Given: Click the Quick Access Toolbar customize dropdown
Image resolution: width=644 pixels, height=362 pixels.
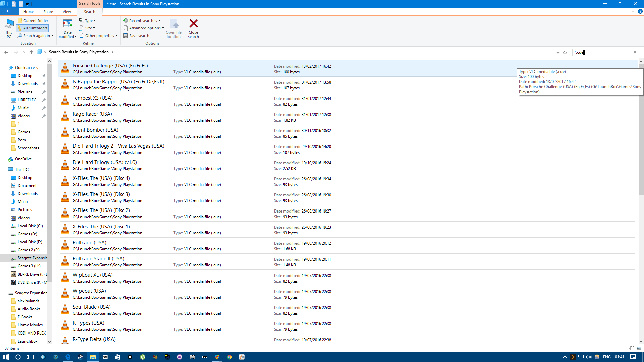Looking at the screenshot, I should 28,4.
